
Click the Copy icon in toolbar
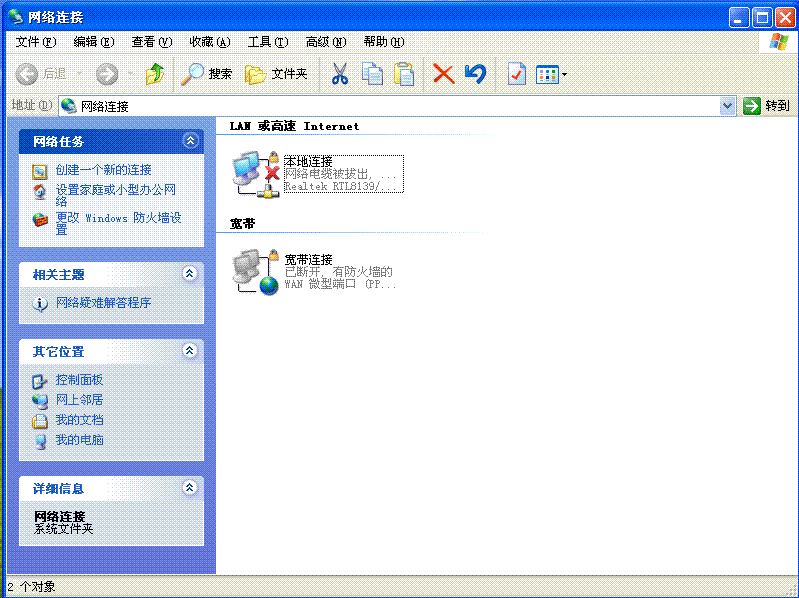click(x=372, y=74)
